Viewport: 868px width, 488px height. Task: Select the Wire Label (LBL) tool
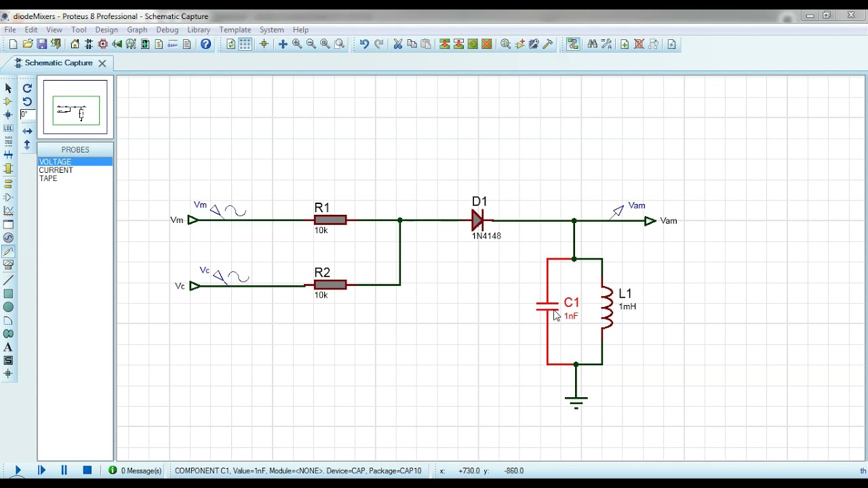(8, 128)
